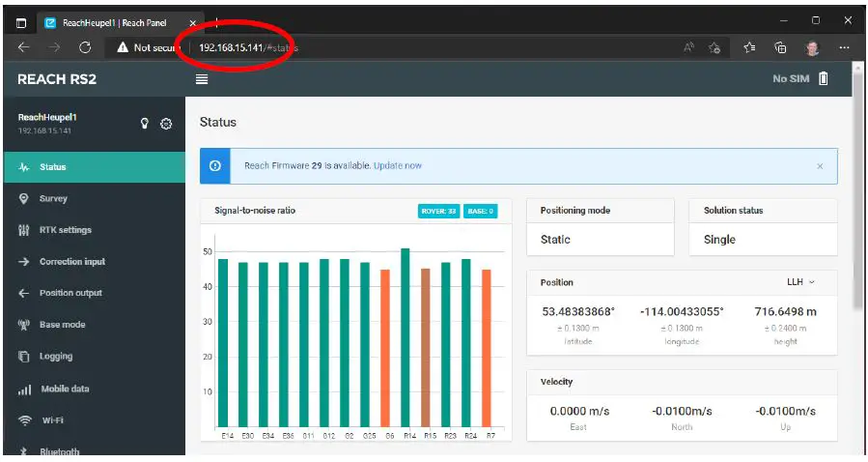Open Correction input page
This screenshot has height=462, width=868.
coord(95,262)
